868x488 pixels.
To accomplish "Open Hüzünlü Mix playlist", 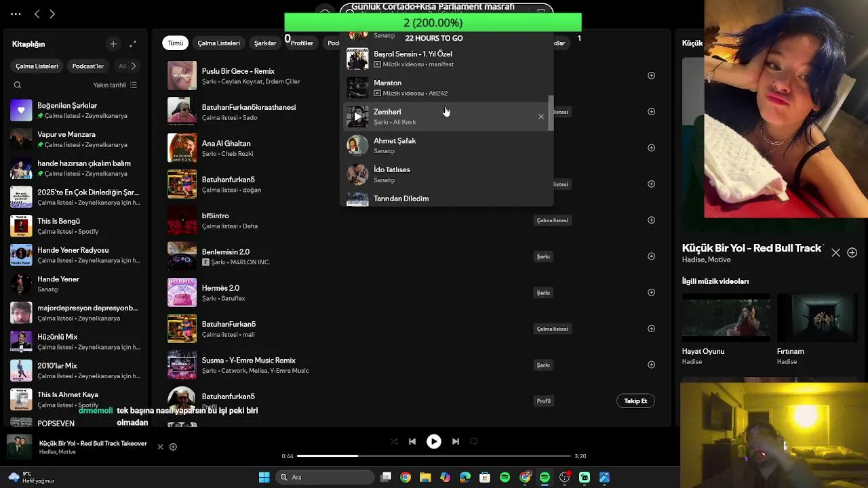I will (x=75, y=342).
